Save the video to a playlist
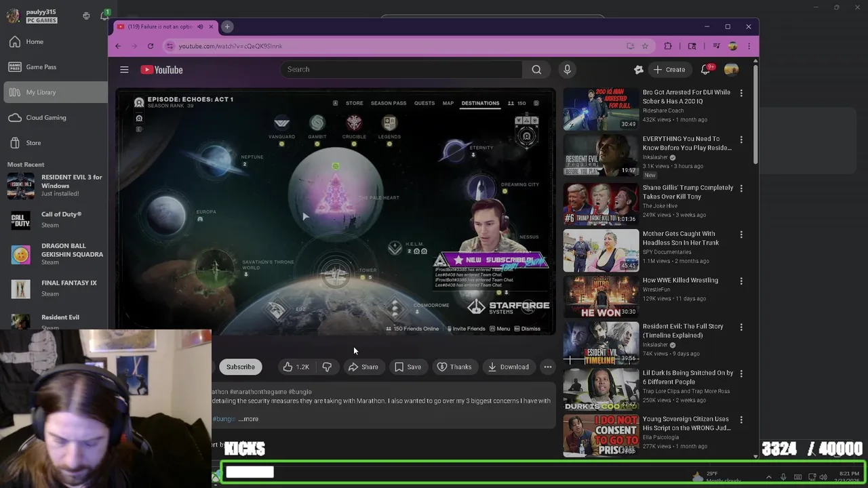 [x=408, y=367]
